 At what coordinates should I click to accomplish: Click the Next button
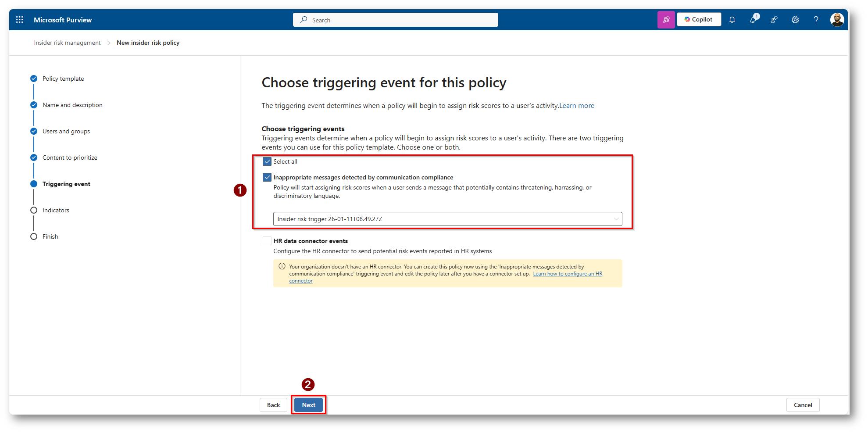coord(308,405)
